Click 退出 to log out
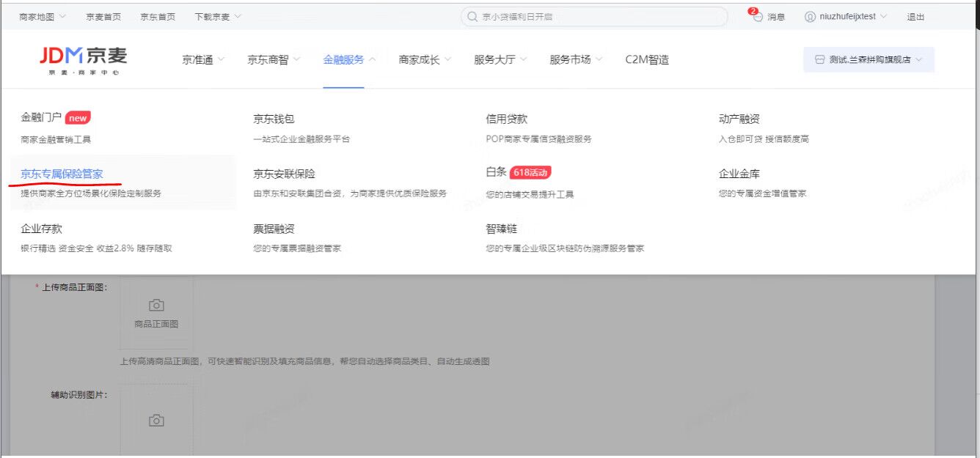The image size is (980, 458). pyautogui.click(x=914, y=16)
